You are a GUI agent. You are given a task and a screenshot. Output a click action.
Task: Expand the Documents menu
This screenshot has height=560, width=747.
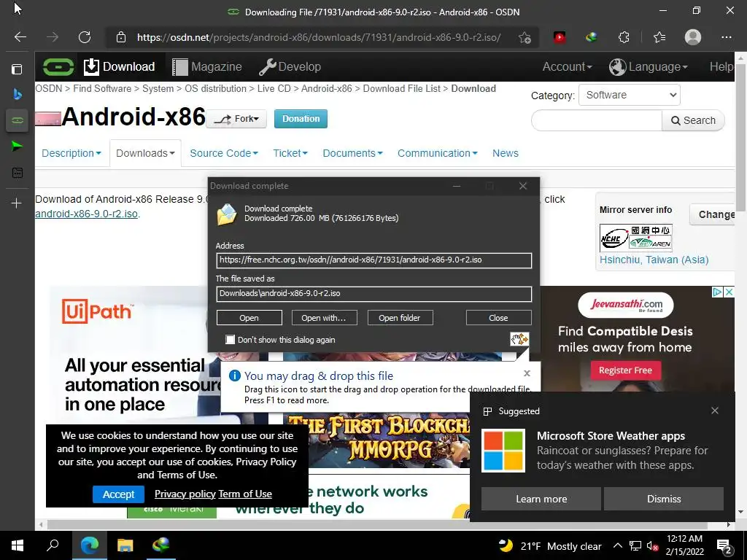click(352, 153)
